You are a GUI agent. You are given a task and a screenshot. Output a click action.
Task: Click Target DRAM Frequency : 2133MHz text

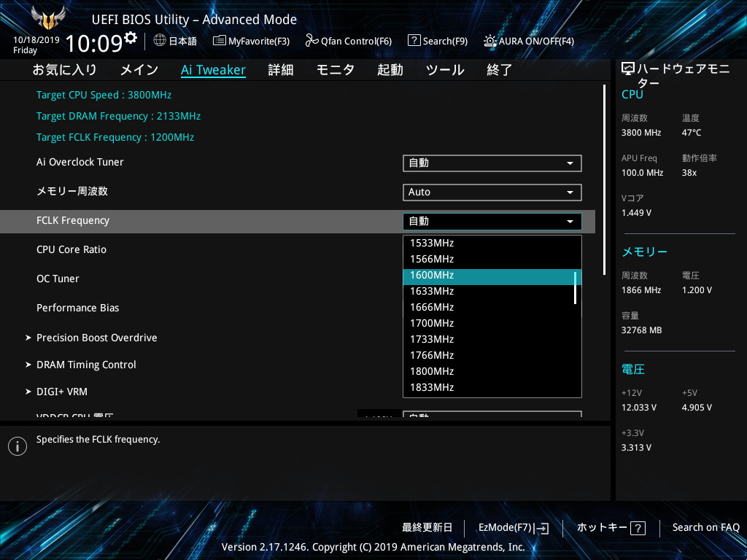tap(119, 116)
